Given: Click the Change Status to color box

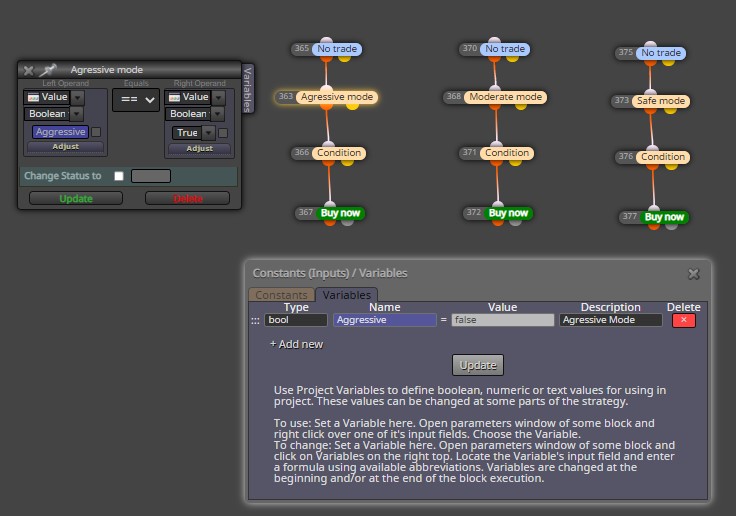Looking at the screenshot, I should coord(151,176).
